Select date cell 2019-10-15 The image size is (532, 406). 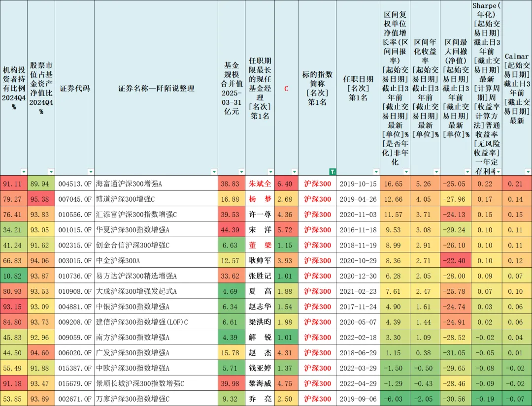click(358, 184)
